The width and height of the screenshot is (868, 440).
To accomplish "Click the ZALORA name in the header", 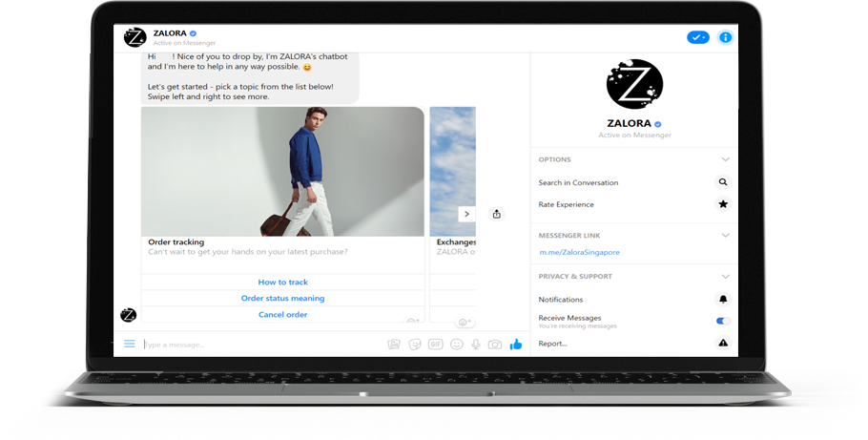I will 170,33.
